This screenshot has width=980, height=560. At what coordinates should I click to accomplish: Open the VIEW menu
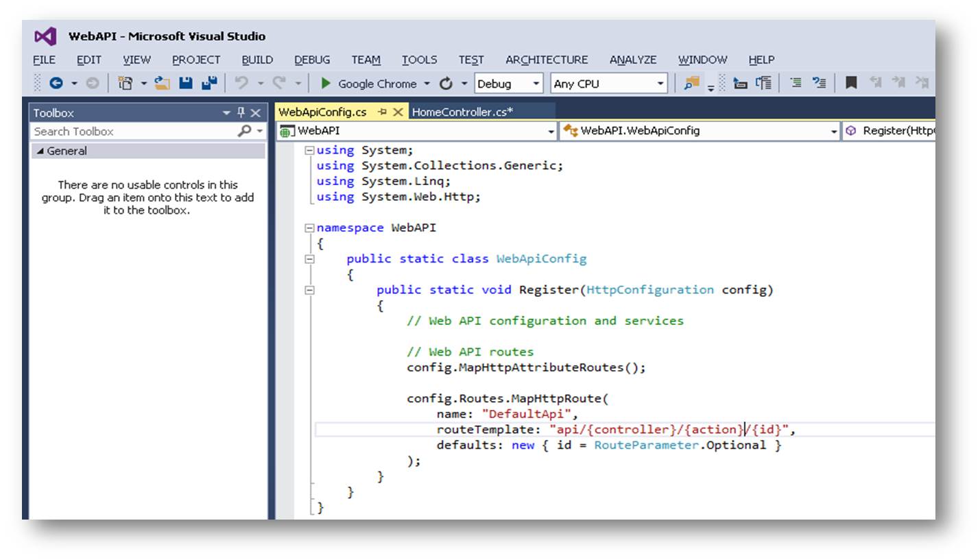[x=137, y=60]
